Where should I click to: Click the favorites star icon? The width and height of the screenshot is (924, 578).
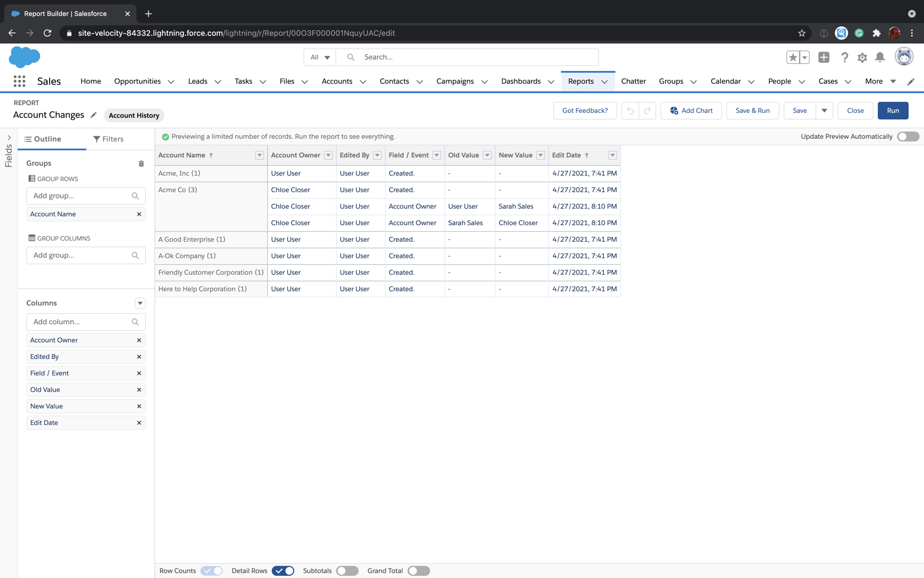point(793,57)
